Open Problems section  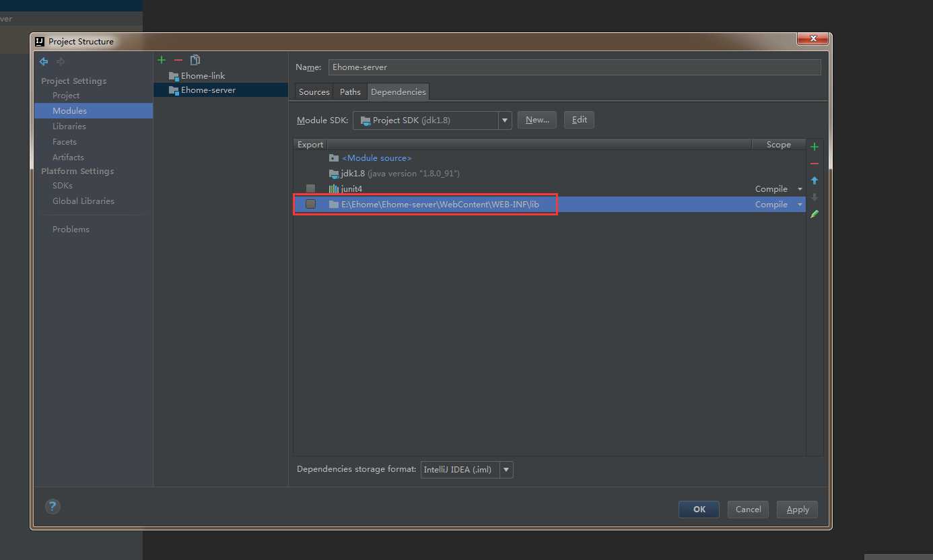click(71, 230)
